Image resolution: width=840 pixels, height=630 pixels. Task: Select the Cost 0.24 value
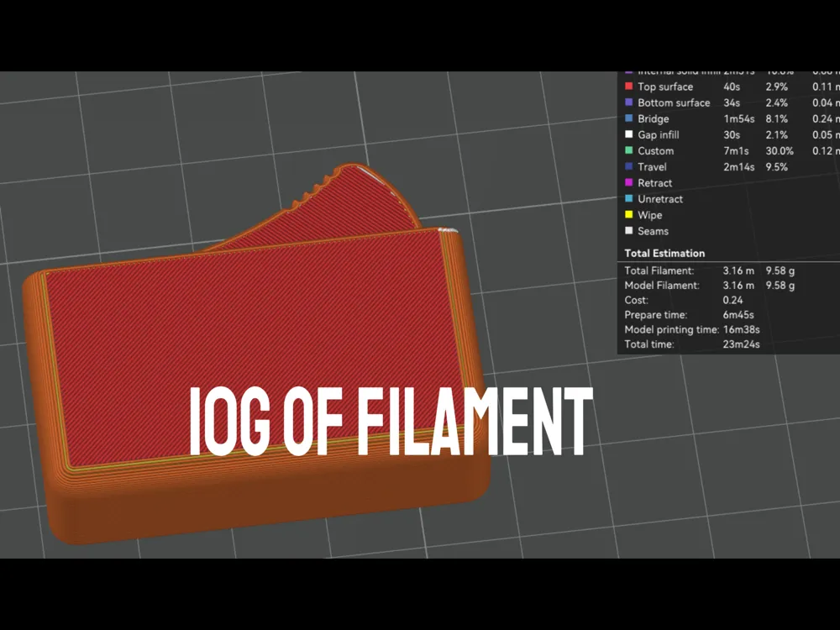coord(732,300)
